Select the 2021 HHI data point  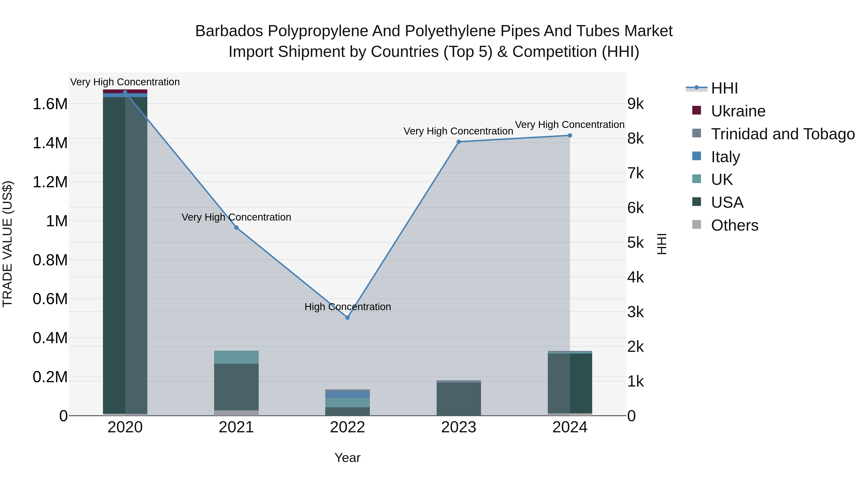pyautogui.click(x=236, y=228)
